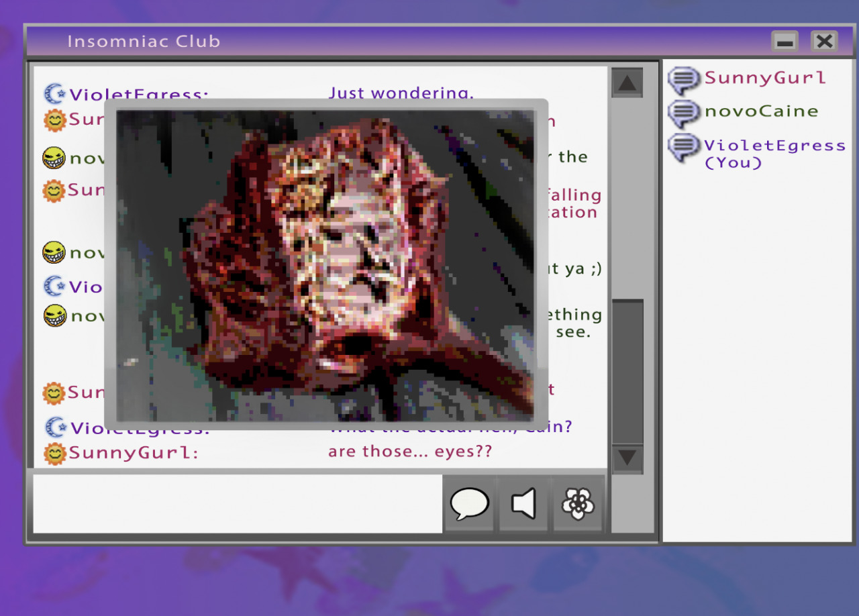The width and height of the screenshot is (859, 616).
Task: Select novoCaine name in the user list
Action: pos(761,111)
